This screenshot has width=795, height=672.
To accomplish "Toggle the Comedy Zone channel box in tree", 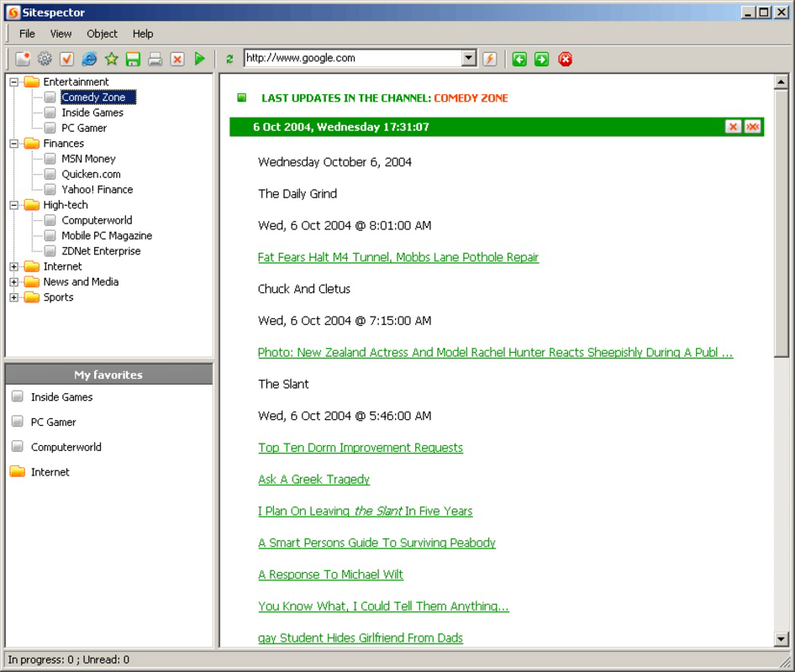I will [x=50, y=97].
